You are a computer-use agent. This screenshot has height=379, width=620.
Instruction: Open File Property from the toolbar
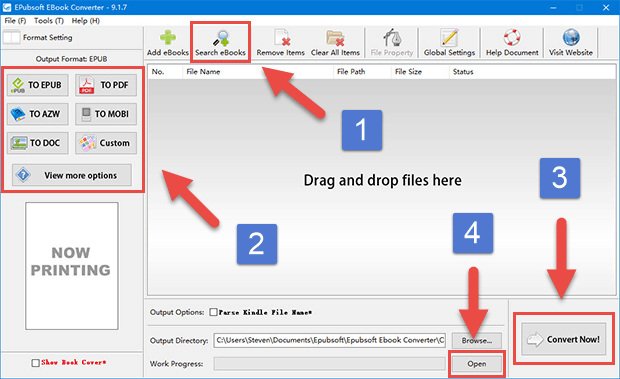pos(392,43)
